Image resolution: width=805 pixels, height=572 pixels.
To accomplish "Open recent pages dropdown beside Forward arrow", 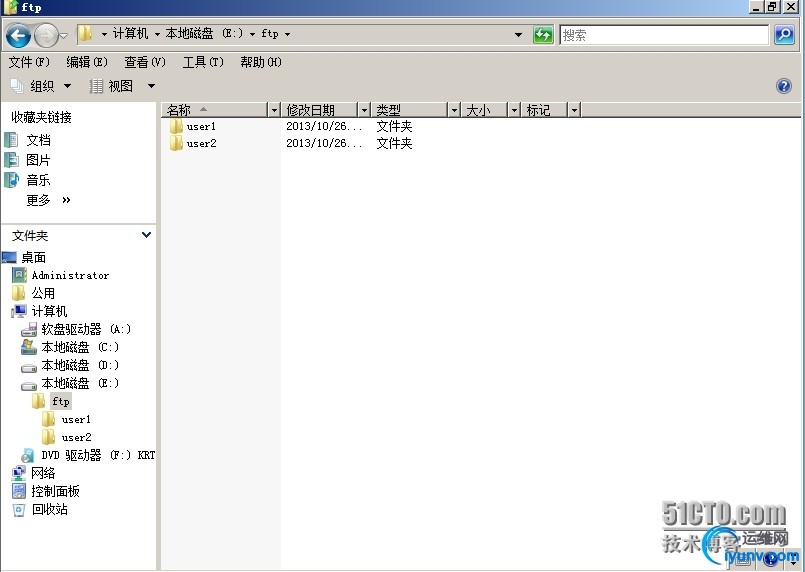I will tap(64, 36).
